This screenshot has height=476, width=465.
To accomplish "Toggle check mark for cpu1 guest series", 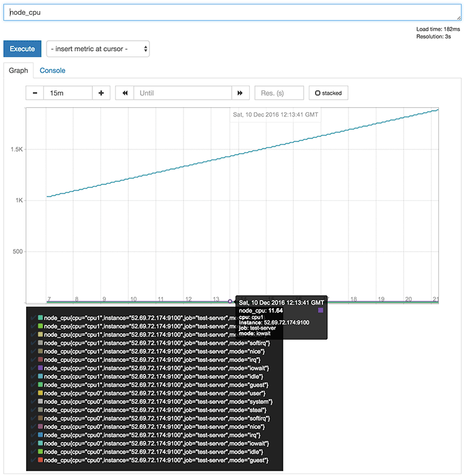I will pyautogui.click(x=33, y=385).
